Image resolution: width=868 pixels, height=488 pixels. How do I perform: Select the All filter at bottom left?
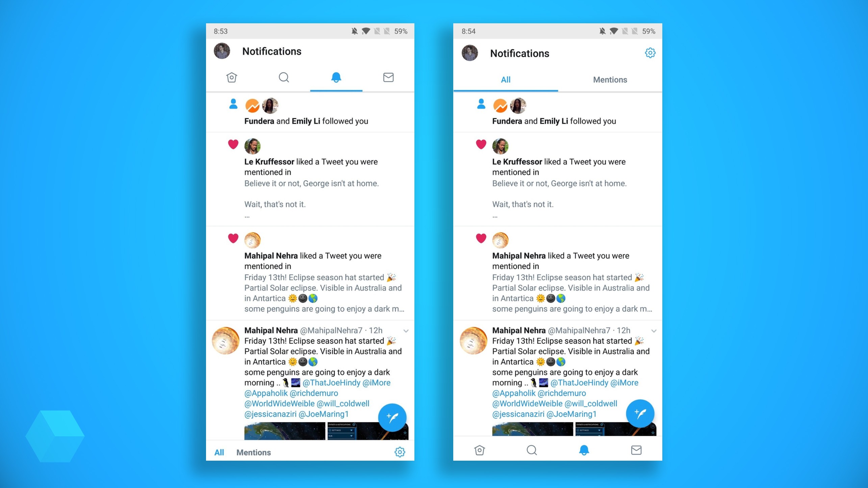(x=218, y=452)
